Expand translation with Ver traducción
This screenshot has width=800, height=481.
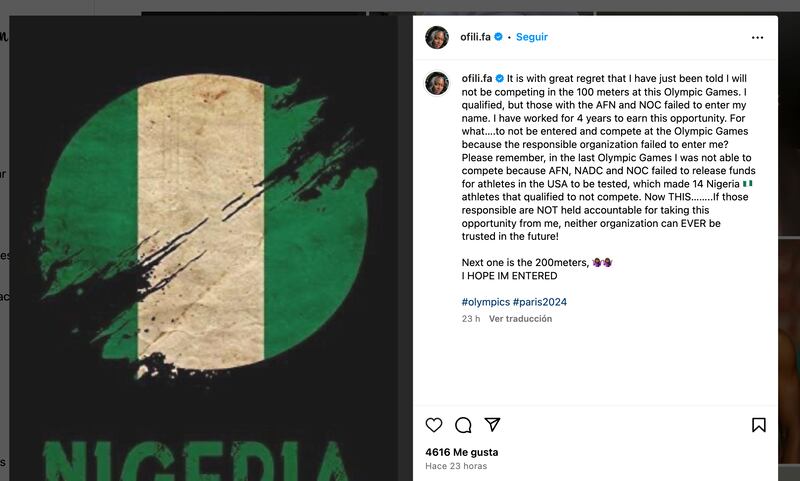point(520,319)
